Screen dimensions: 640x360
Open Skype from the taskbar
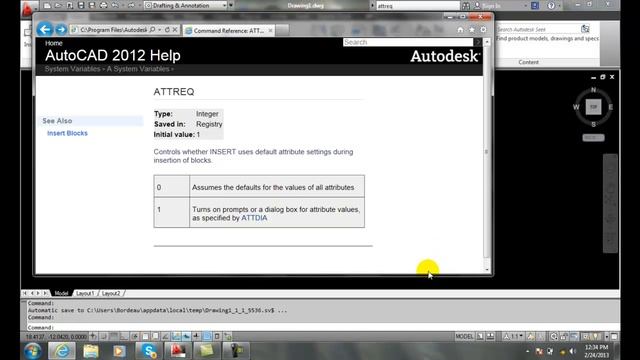(149, 351)
